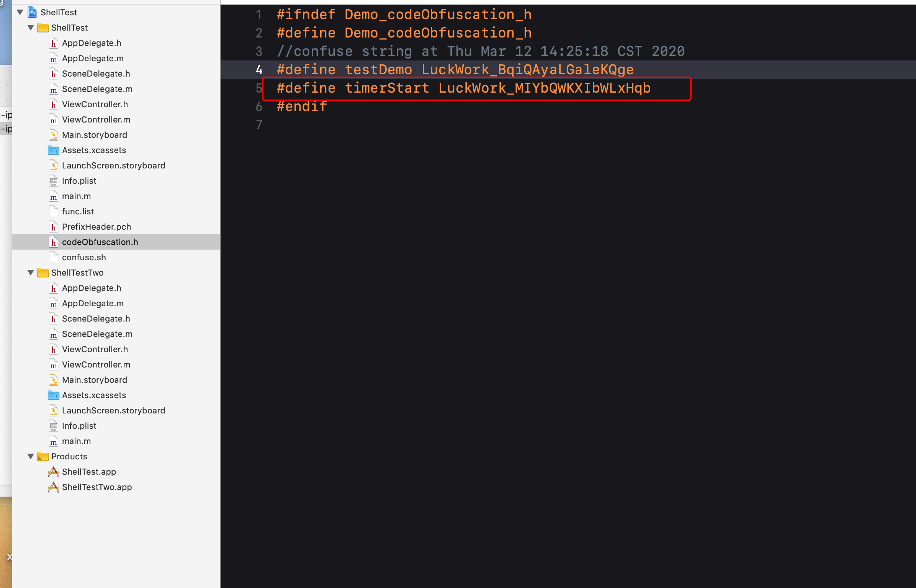Select Main.storyboard under ShellTest group
Viewport: 916px width, 588px height.
click(94, 135)
